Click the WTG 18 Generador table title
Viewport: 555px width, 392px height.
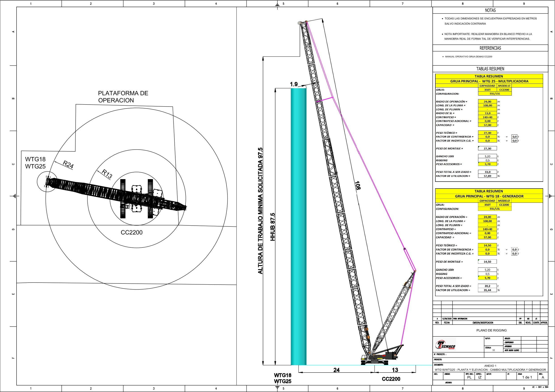[489, 196]
